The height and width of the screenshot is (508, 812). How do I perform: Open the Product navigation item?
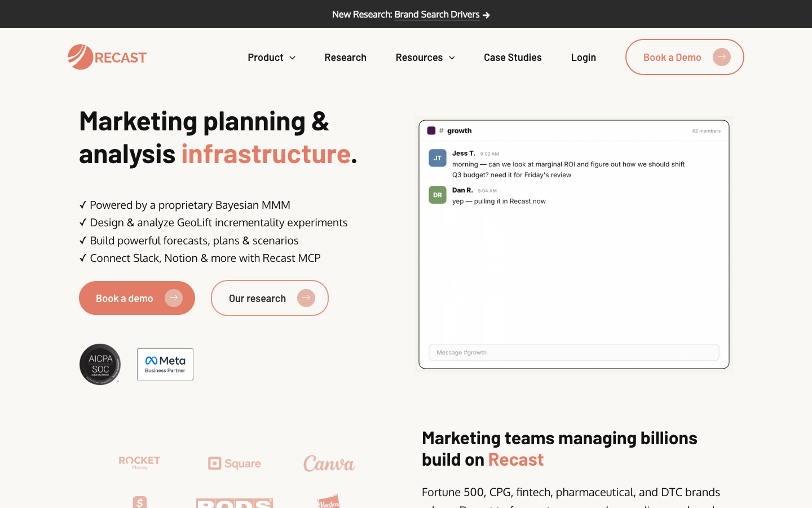(266, 58)
